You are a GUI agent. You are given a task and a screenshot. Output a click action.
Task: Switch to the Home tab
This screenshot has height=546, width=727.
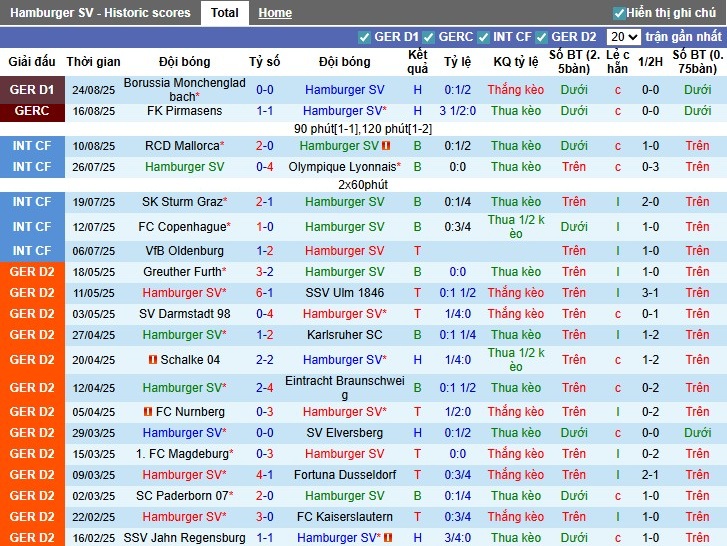pos(275,13)
